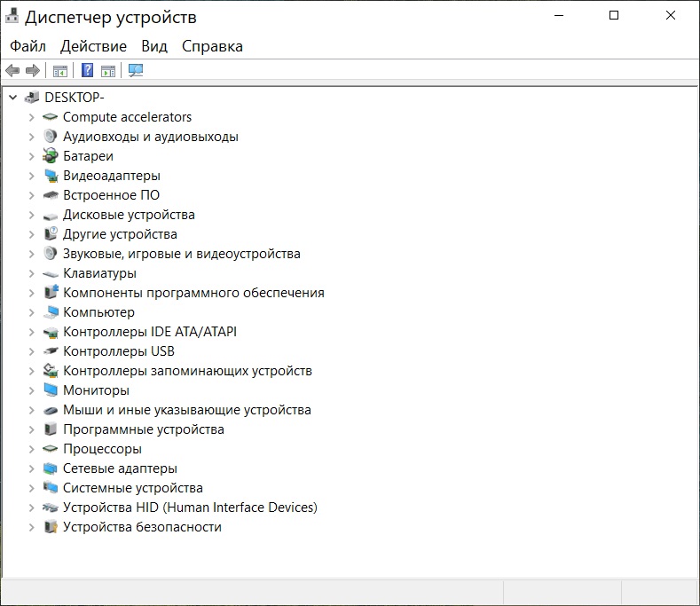Select Контроллеры запоминающих устройств row
700x606 pixels.
[x=187, y=371]
